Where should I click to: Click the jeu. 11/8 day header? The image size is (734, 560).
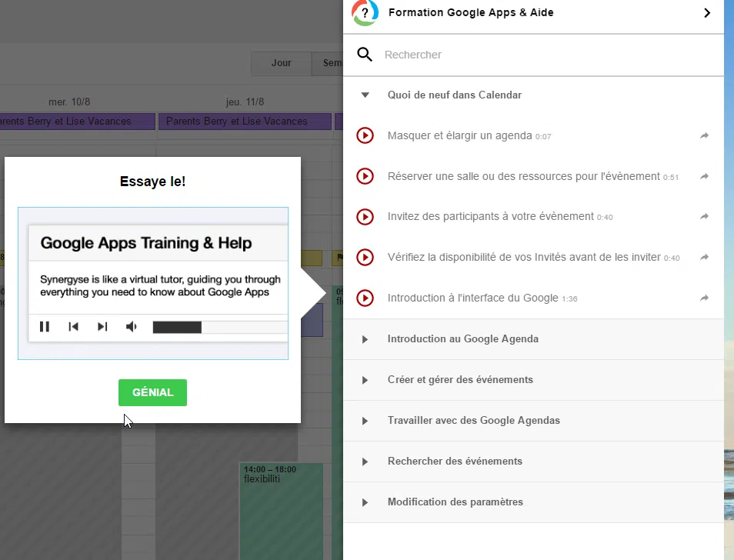click(x=245, y=102)
